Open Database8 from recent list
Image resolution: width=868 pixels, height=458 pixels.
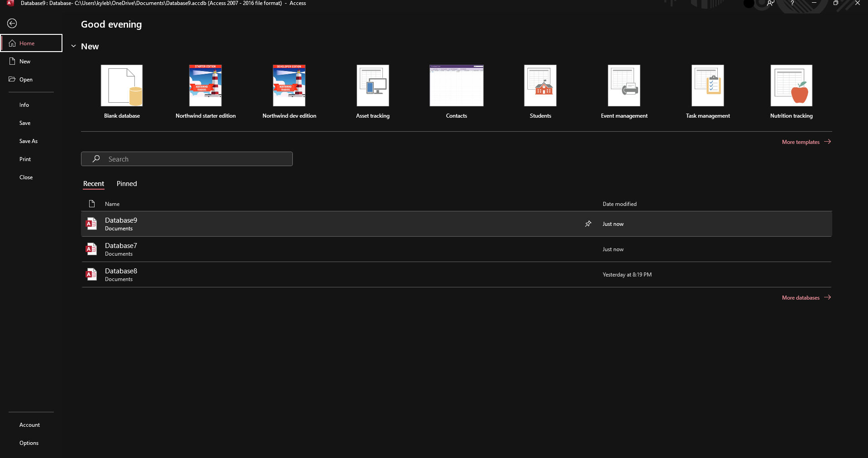pos(457,275)
